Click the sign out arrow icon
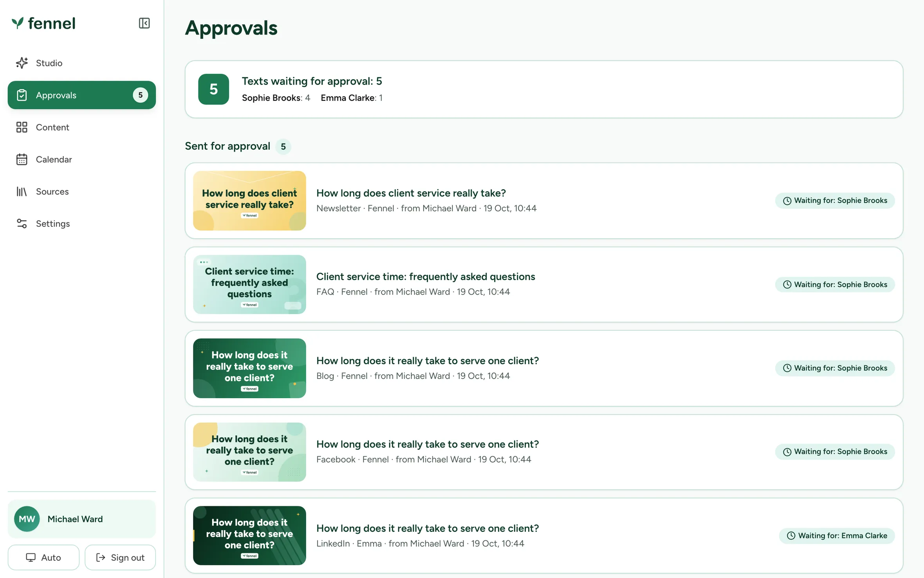The image size is (924, 578). [101, 557]
